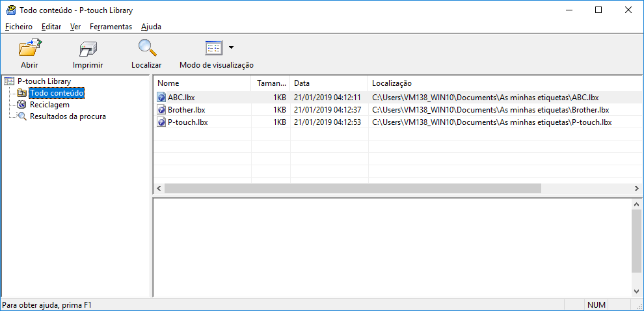Select the P-touch Library root tree icon

[9, 81]
